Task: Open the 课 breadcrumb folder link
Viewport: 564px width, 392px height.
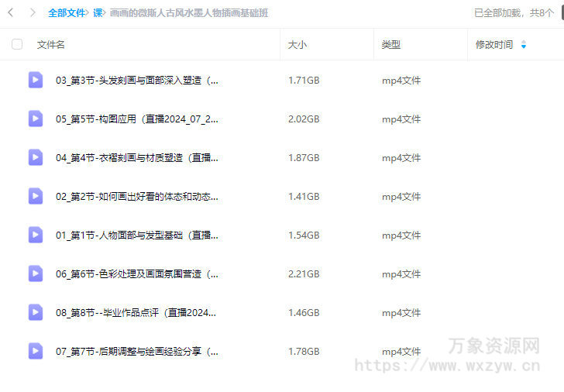Action: (98, 13)
